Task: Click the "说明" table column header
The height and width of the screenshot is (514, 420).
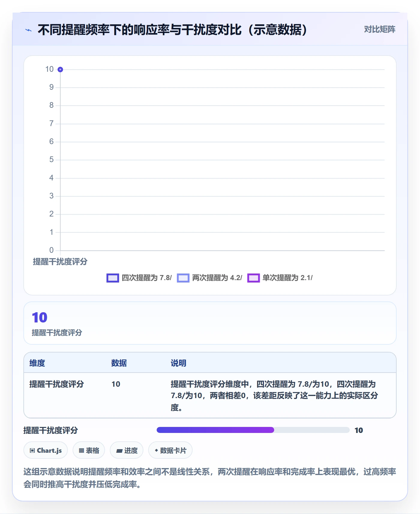Action: coord(178,363)
